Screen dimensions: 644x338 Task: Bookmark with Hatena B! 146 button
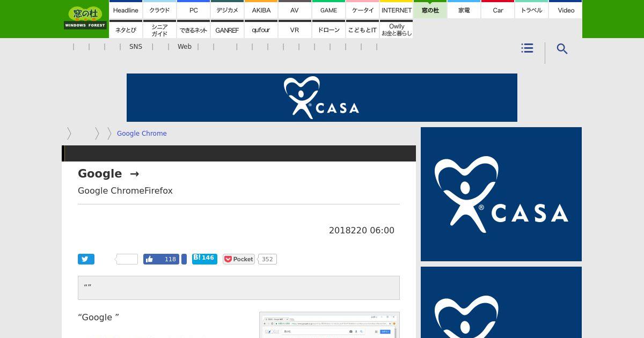pos(204,259)
